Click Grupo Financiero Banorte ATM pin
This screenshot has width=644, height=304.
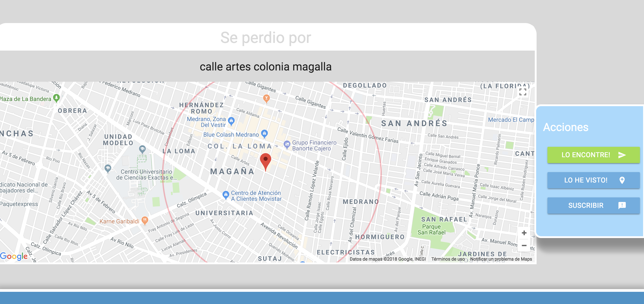[287, 144]
